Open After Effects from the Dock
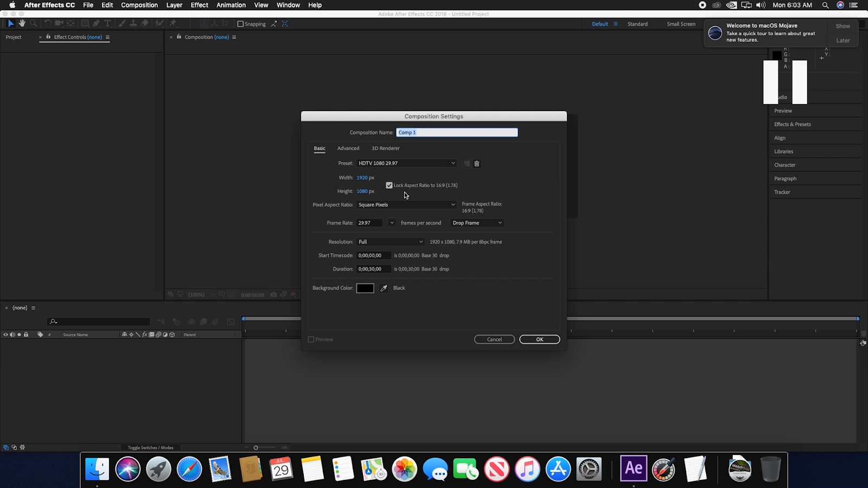 pos(634,468)
